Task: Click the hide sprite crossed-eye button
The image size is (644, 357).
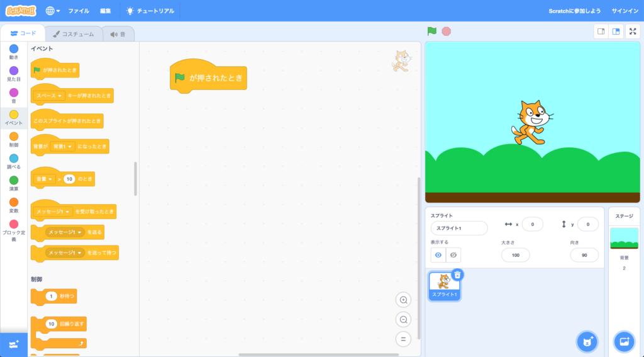Action: pos(453,255)
